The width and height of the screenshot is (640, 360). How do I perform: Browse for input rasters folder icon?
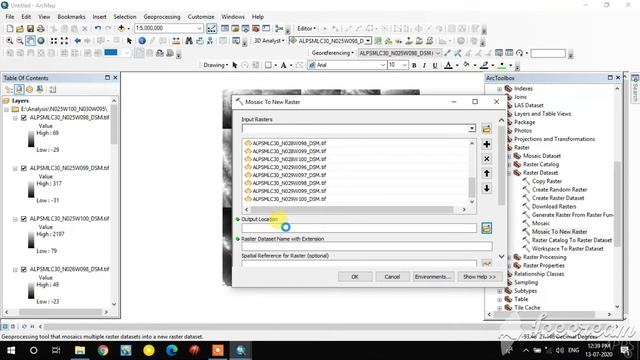click(x=486, y=129)
